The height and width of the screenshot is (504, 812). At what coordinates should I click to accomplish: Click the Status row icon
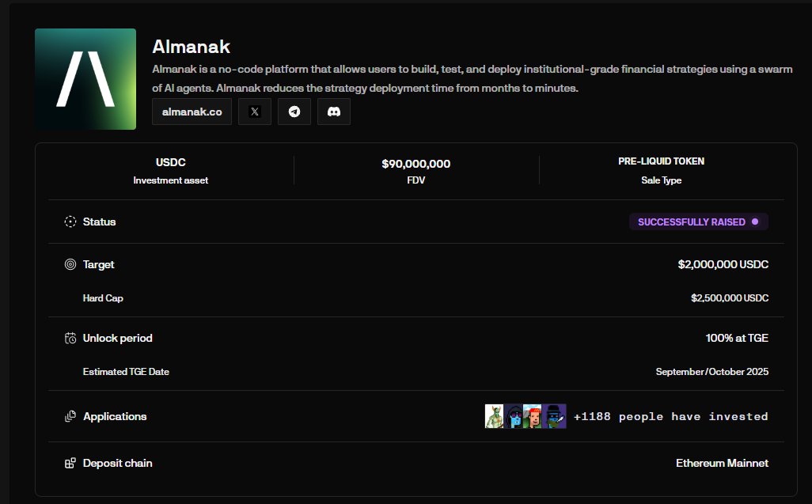(x=70, y=222)
